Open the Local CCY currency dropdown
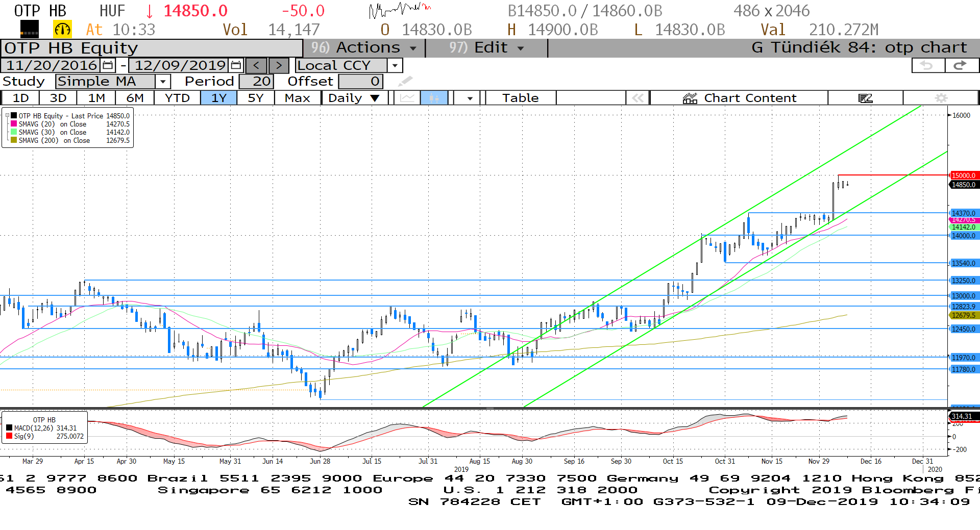 [x=395, y=65]
